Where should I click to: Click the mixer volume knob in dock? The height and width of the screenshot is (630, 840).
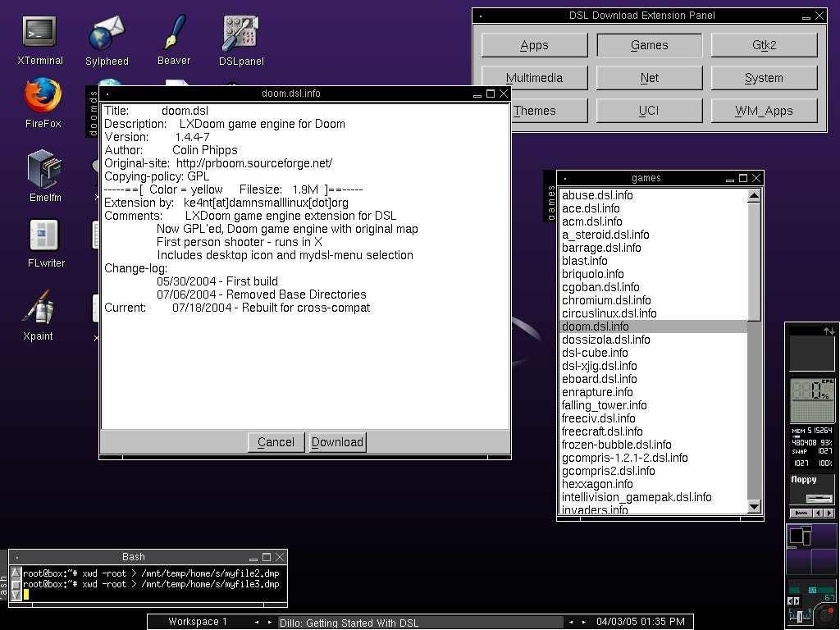(825, 615)
